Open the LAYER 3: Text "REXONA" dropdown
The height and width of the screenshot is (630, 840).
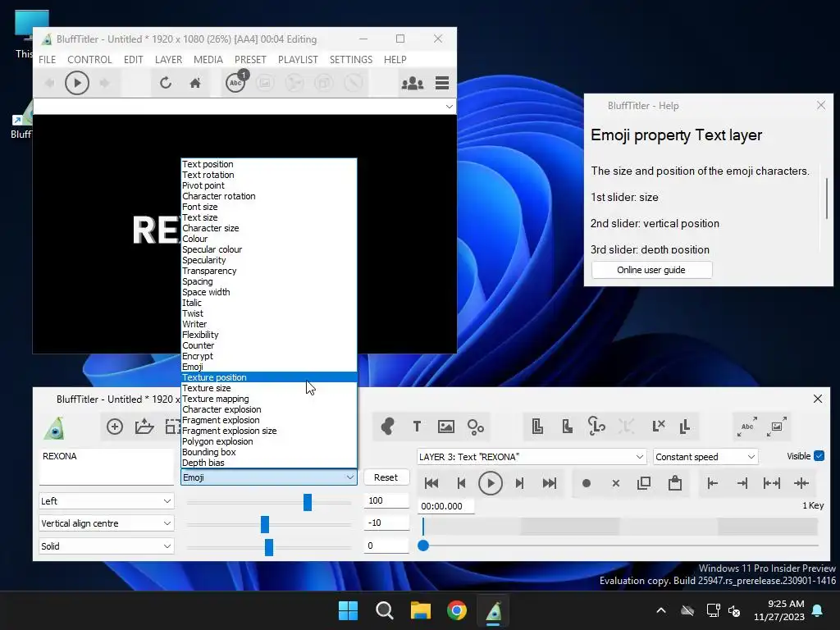[532, 456]
